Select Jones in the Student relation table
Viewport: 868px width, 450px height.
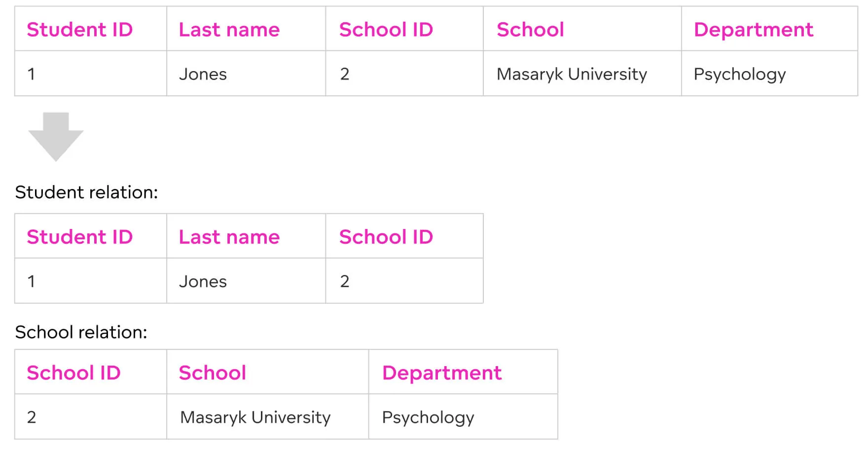tap(203, 281)
